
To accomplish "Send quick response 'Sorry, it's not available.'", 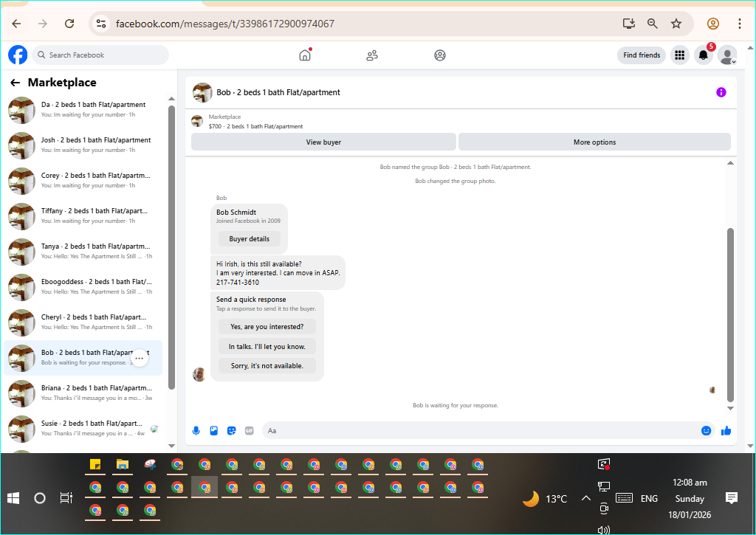I will tap(267, 366).
